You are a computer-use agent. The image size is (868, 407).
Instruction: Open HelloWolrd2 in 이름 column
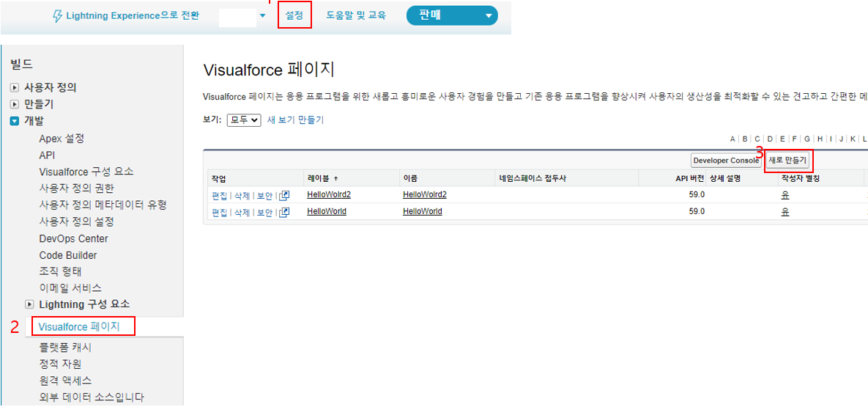425,194
